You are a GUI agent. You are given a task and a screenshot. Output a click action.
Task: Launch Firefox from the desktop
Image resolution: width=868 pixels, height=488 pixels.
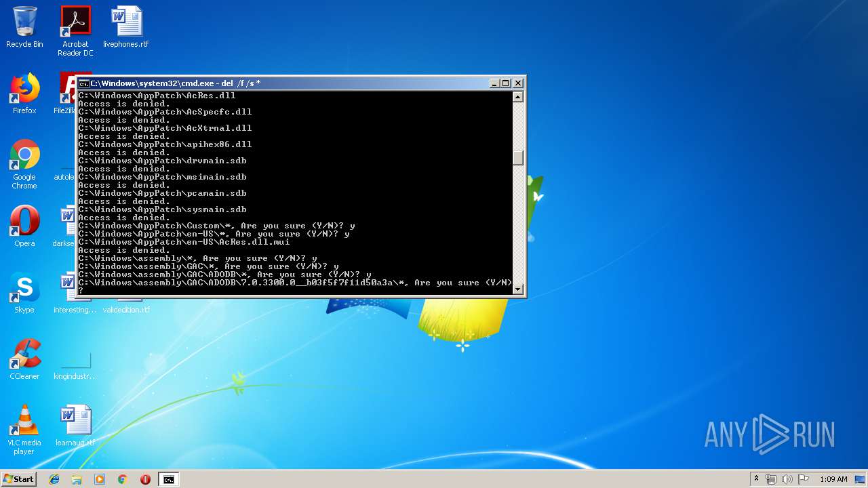coord(24,94)
